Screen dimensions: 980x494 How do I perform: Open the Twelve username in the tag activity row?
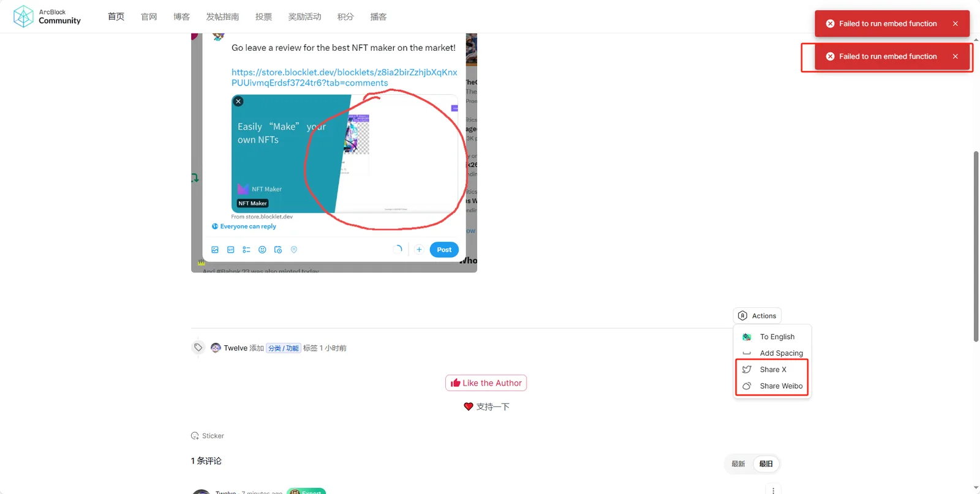235,348
